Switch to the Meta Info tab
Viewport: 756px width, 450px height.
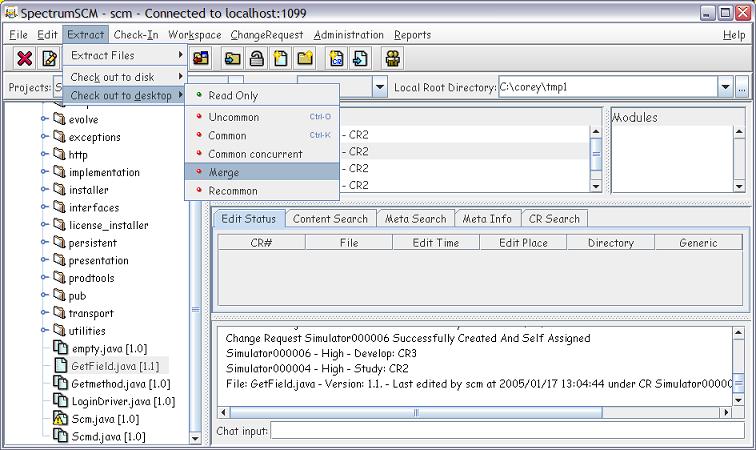pos(487,219)
